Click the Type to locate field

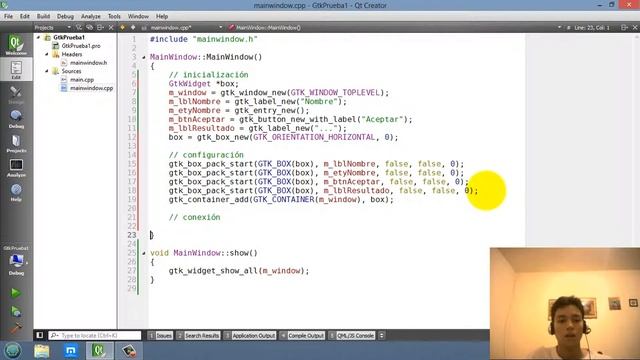[95, 335]
